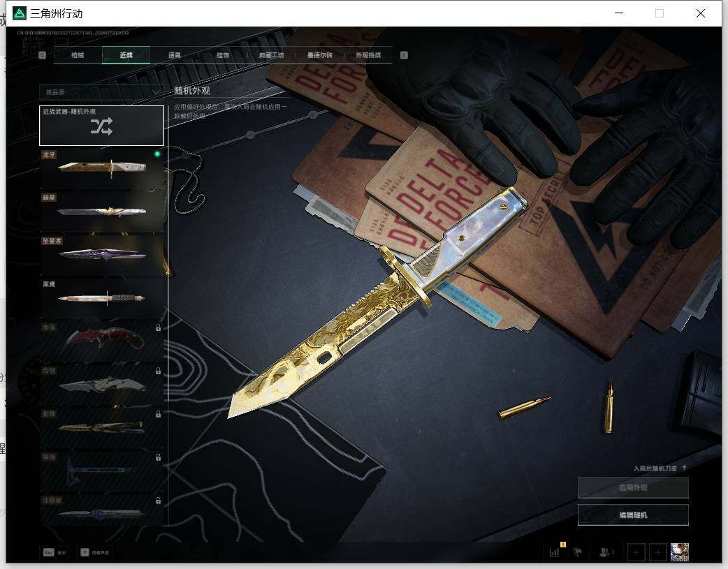Viewport: 728px width, 569px height.
Task: Click previous-tab key icon left of 枪械
Action: pyautogui.click(x=42, y=55)
